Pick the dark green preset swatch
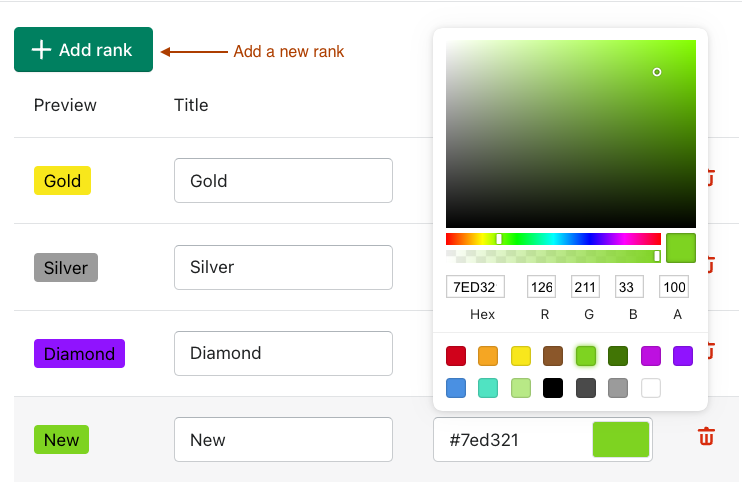Viewport: 742px width, 491px height. tap(618, 355)
